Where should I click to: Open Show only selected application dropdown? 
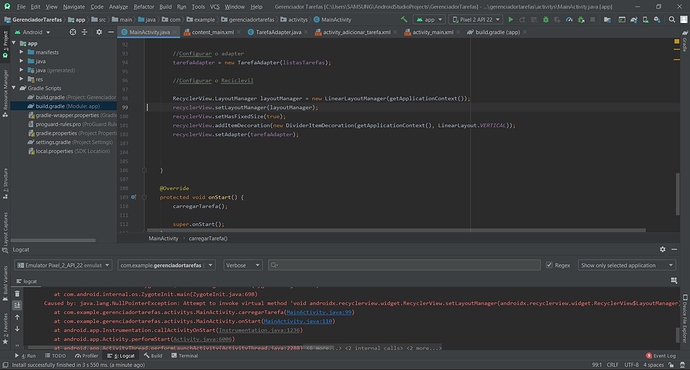tap(626, 265)
